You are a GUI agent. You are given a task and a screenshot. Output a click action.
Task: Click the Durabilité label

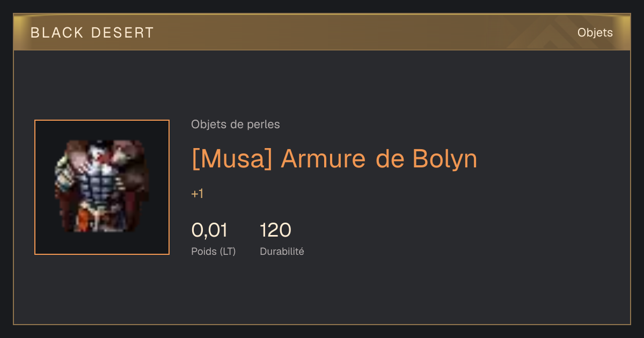282,251
